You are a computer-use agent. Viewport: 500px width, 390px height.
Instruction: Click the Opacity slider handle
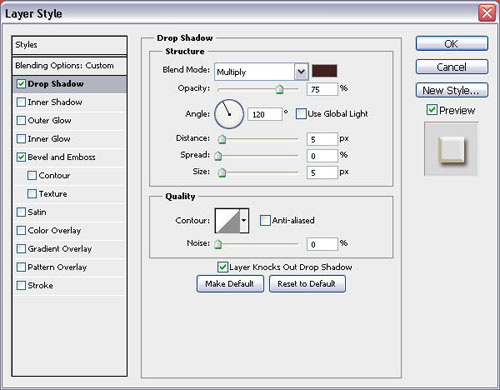tap(280, 89)
